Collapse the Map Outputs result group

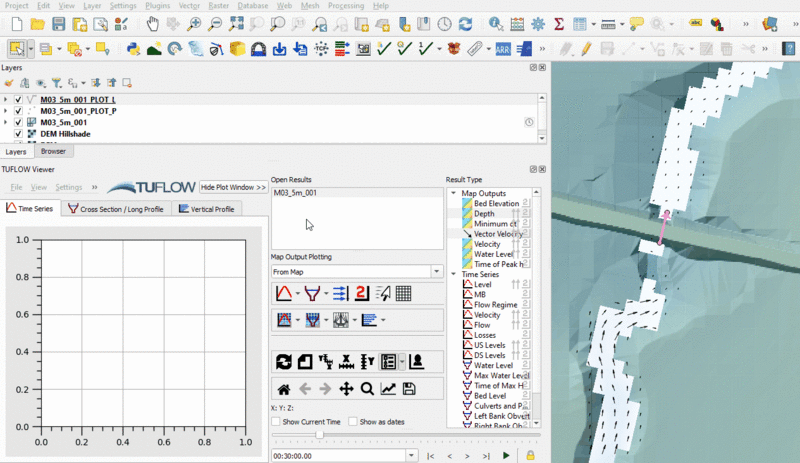pos(454,193)
